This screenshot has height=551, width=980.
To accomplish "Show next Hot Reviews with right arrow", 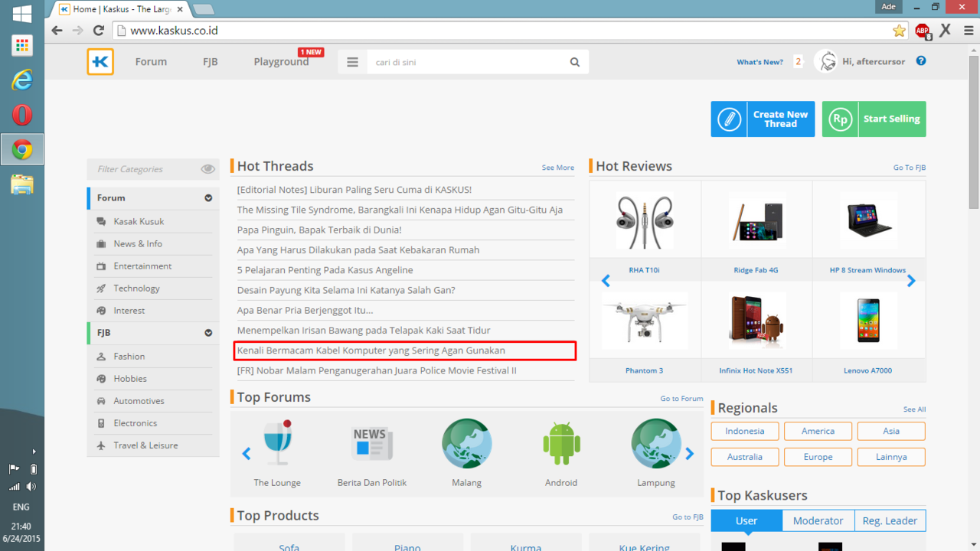I will (x=911, y=281).
